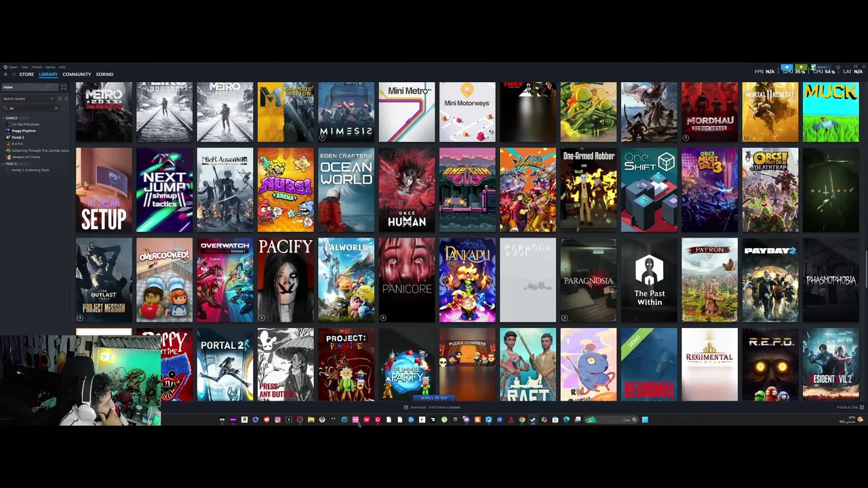Open the Orcs Must Die! 3 cover
This screenshot has height=488, width=868.
tap(709, 190)
